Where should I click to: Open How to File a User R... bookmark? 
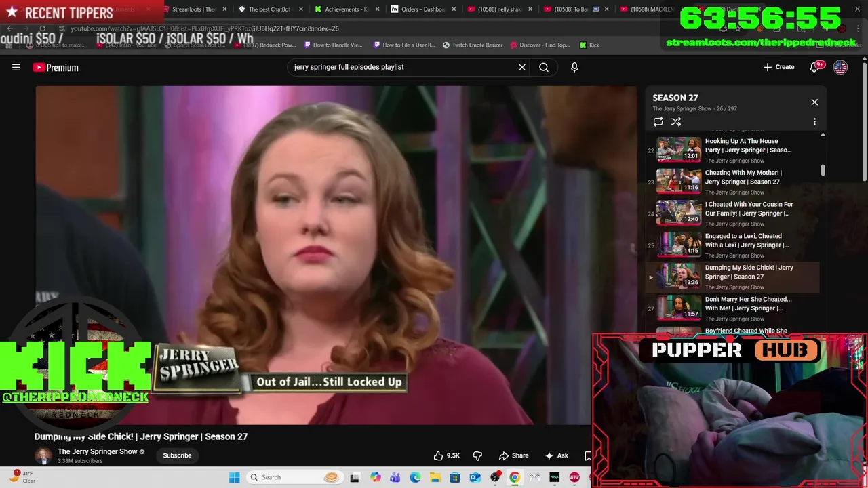point(403,45)
